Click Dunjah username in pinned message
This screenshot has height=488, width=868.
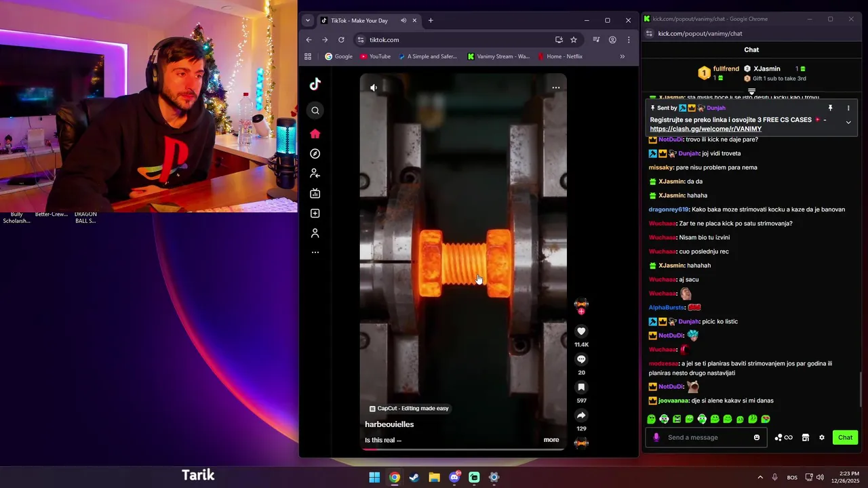[x=716, y=108]
